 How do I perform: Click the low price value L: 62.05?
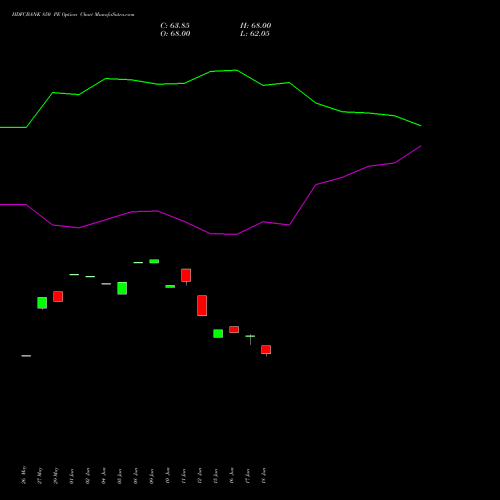pyautogui.click(x=255, y=34)
